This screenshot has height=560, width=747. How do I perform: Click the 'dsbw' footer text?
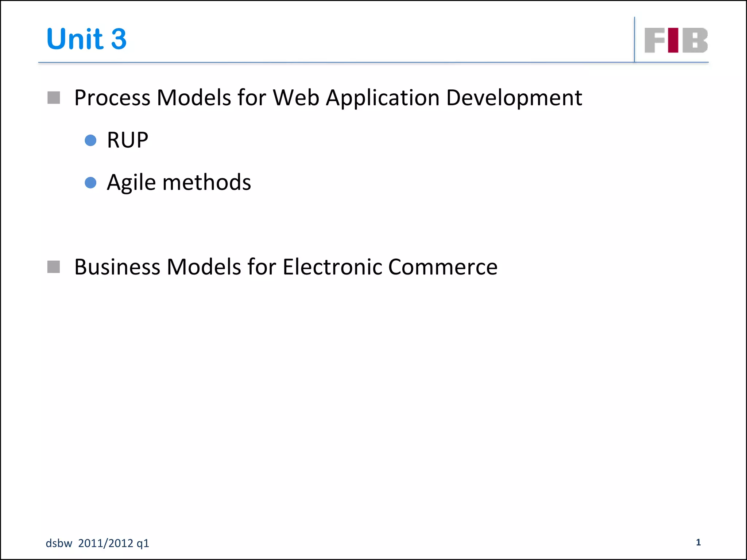point(59,543)
